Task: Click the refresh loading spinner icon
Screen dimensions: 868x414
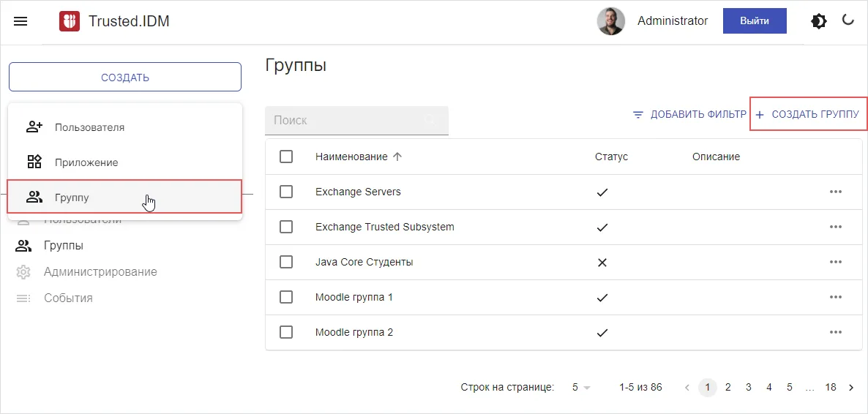Action: coord(848,20)
